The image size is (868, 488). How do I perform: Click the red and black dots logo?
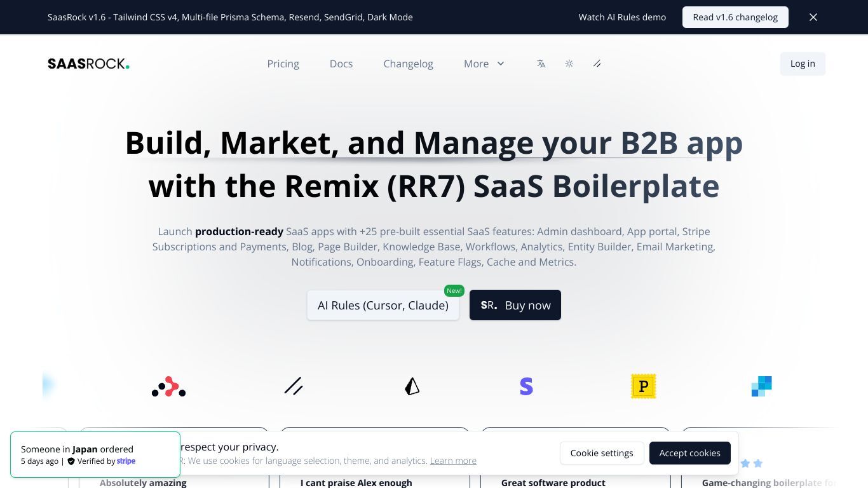[x=169, y=386]
